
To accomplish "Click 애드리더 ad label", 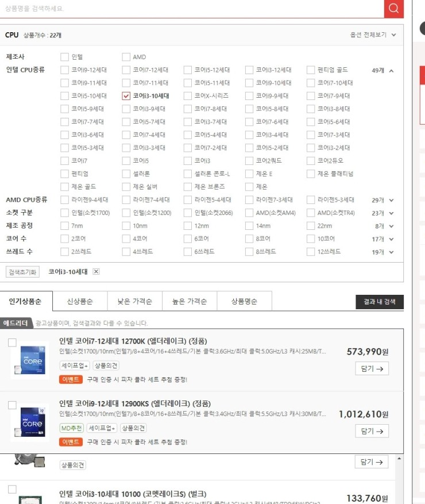I will (x=16, y=323).
